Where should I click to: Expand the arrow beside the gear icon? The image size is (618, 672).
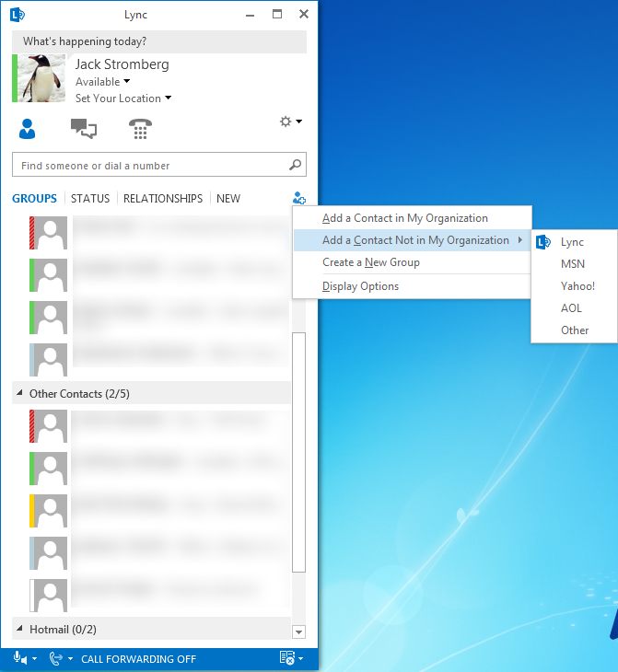click(299, 122)
